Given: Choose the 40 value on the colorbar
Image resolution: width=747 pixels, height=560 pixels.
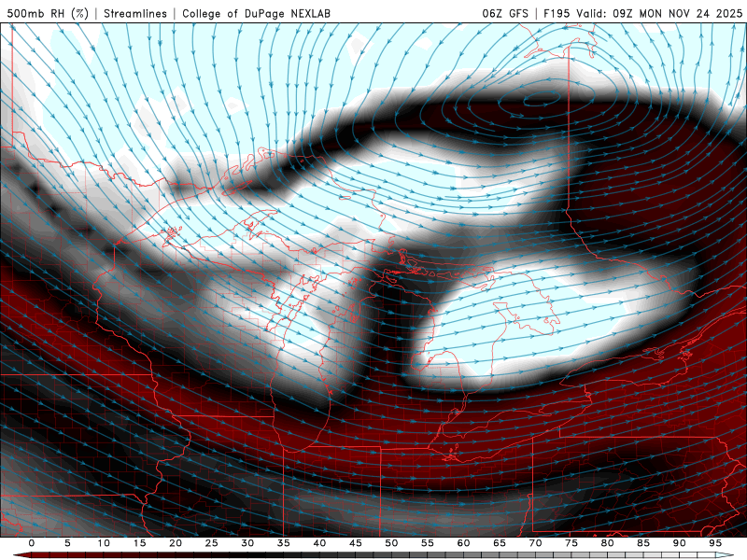Looking at the screenshot, I should click(319, 543).
